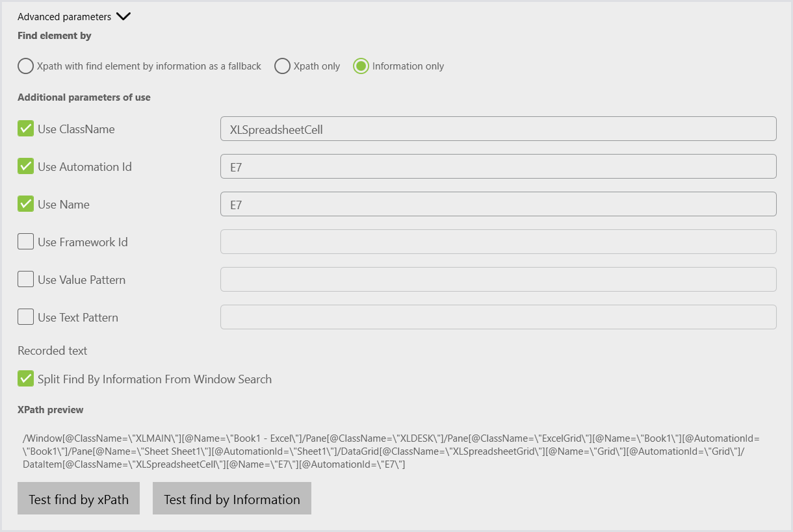Click the Advanced parameters label

[64, 17]
